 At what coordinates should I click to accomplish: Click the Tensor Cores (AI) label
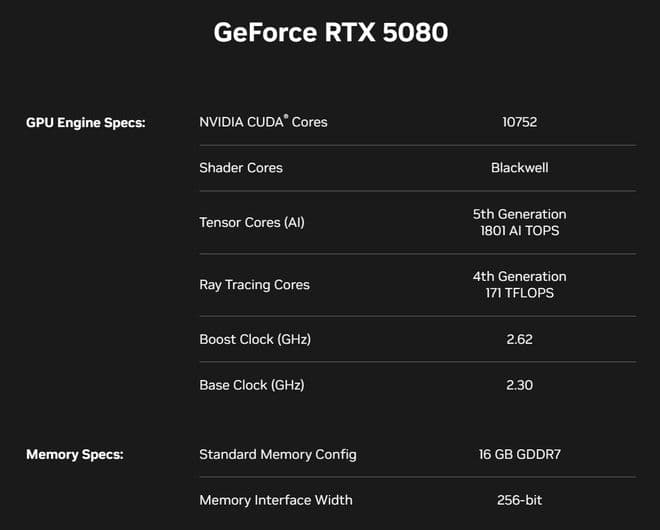coord(252,222)
